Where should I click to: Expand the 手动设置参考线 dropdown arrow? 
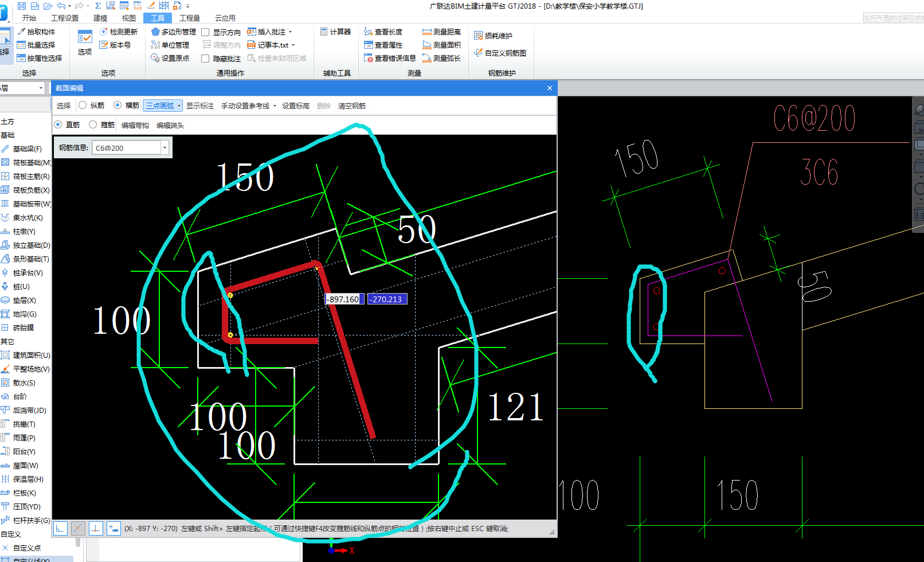click(x=275, y=106)
